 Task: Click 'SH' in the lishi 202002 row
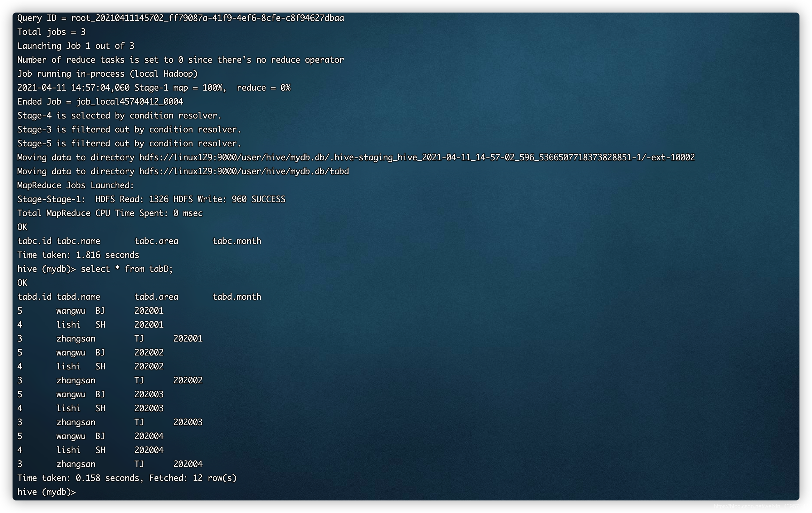tap(100, 367)
